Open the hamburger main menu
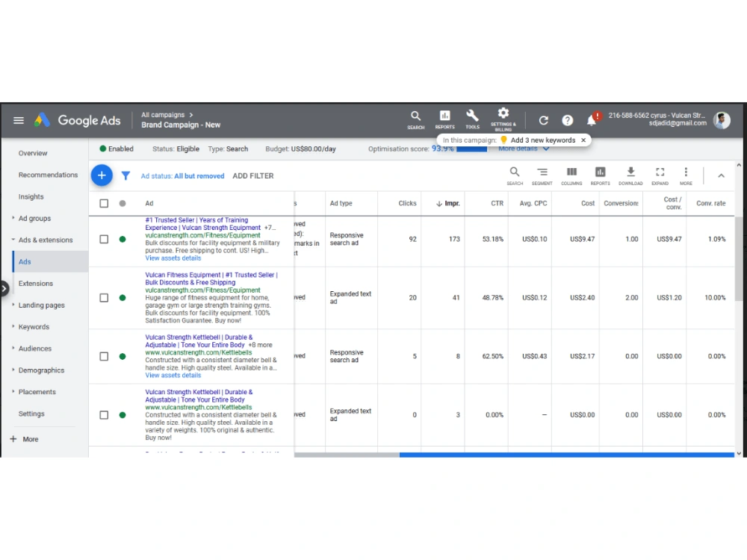747x560 pixels. 19,120
